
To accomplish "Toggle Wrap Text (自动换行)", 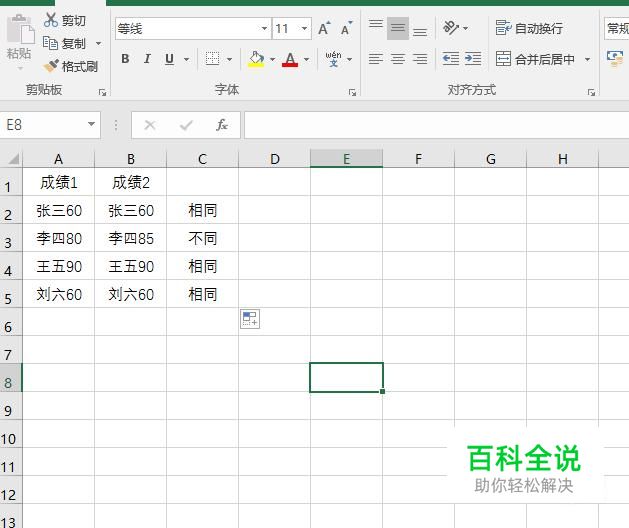I will (529, 28).
